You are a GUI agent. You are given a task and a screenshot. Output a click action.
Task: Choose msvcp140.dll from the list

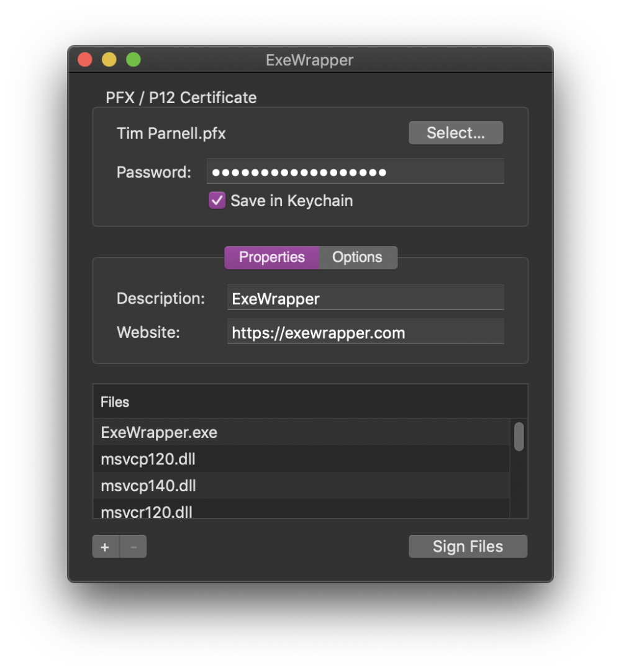[x=148, y=486]
